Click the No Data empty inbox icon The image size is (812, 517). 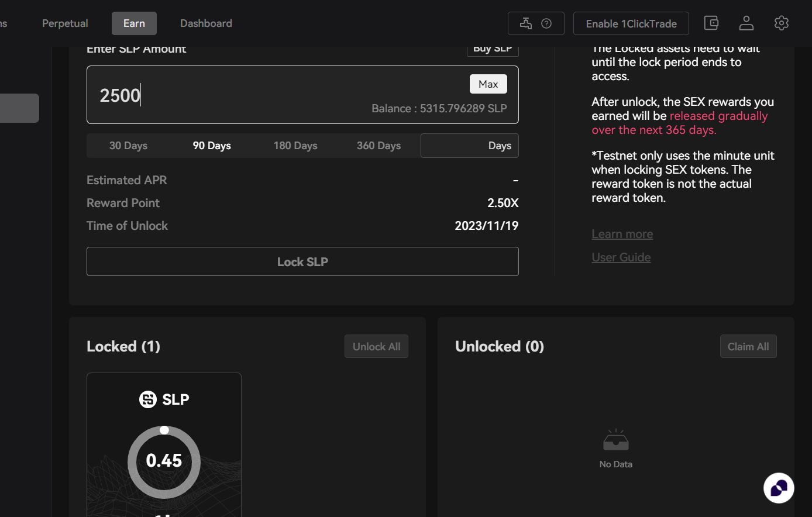[616, 440]
